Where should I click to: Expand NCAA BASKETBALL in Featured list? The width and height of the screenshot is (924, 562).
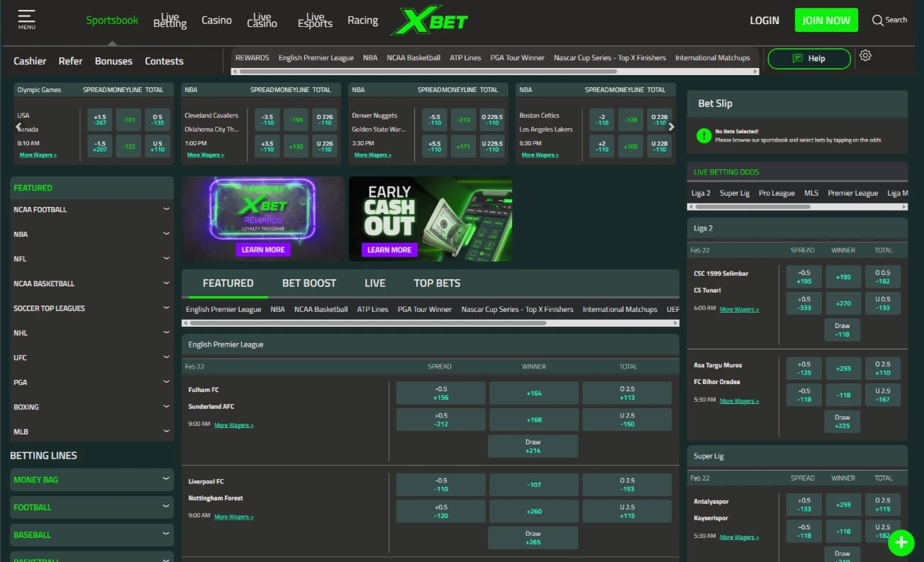click(92, 283)
